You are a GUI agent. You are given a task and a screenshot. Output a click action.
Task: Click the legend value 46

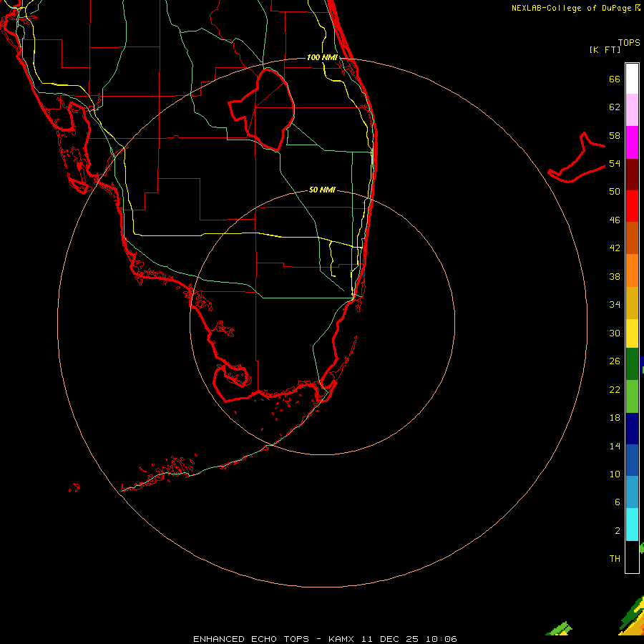click(615, 220)
